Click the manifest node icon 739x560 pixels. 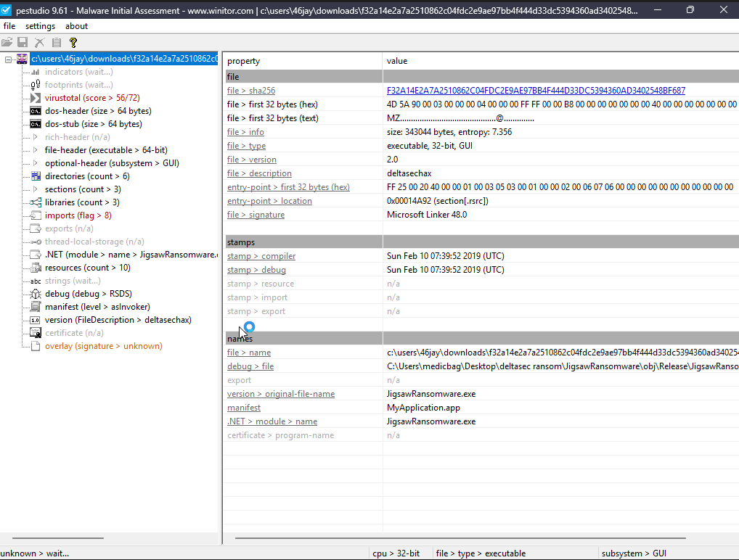pos(36,307)
